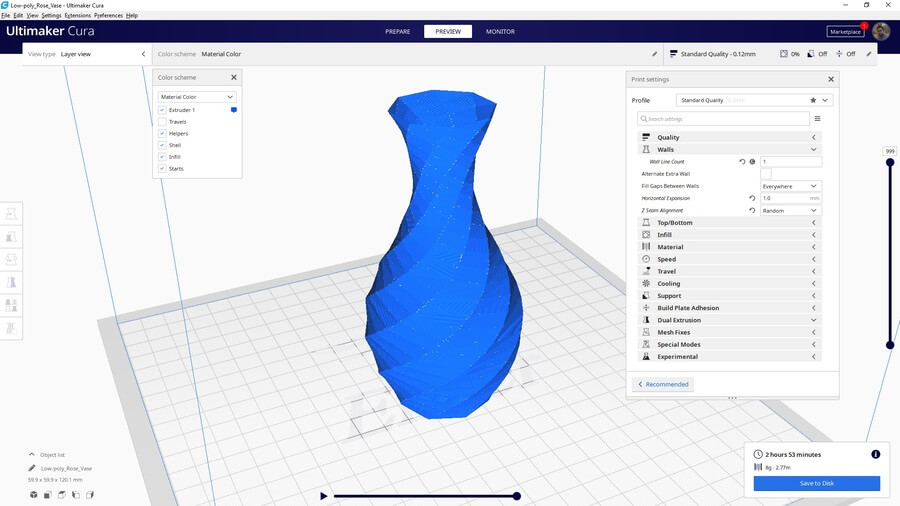Toggle the Starts checkbox
900x506 pixels.
[162, 169]
